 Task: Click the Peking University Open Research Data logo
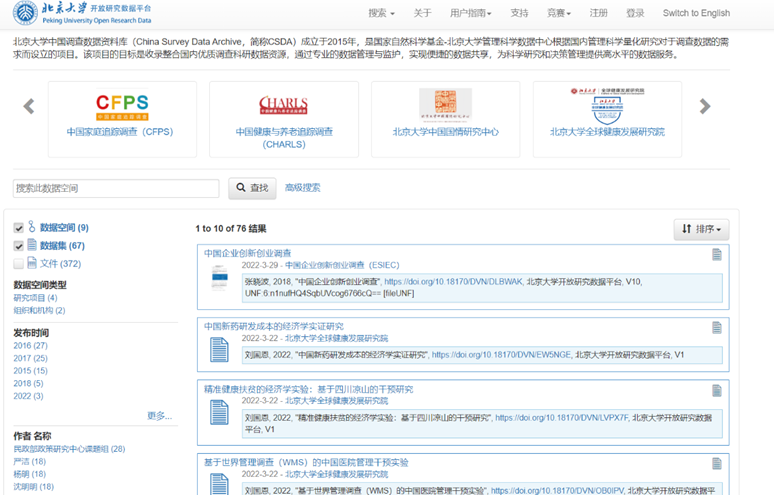point(82,13)
